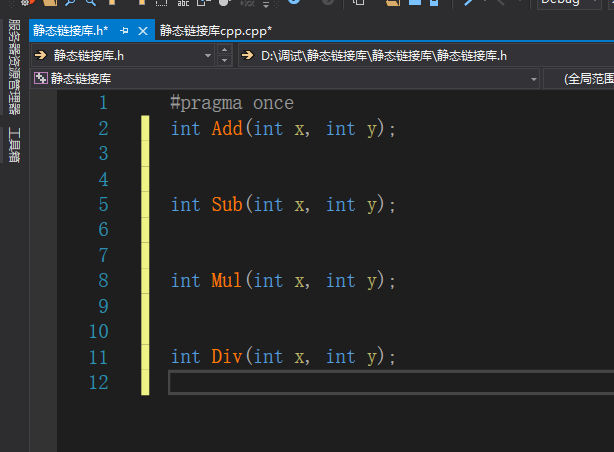Close the 静态链接库.h tab
The width and height of the screenshot is (614, 452).
tap(142, 31)
